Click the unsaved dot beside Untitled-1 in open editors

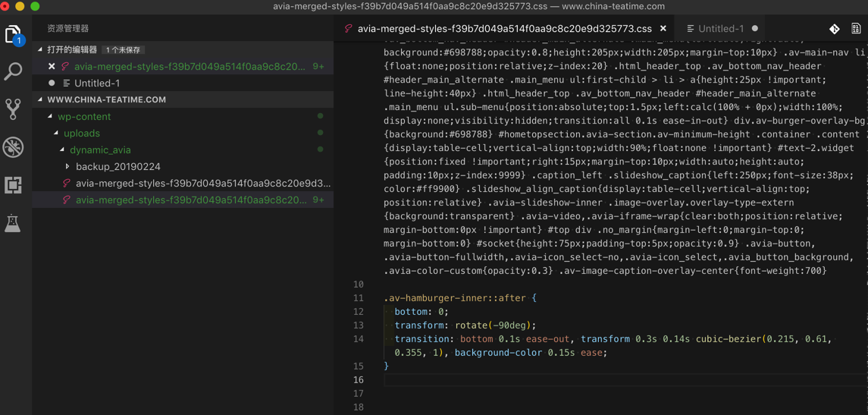(x=52, y=83)
